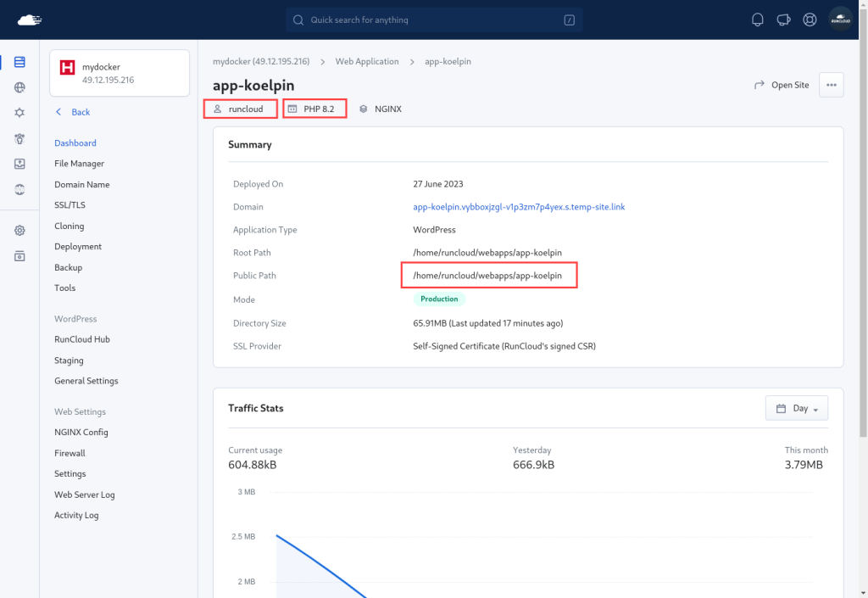Click the 27 June 2023 deploy date

click(x=438, y=184)
